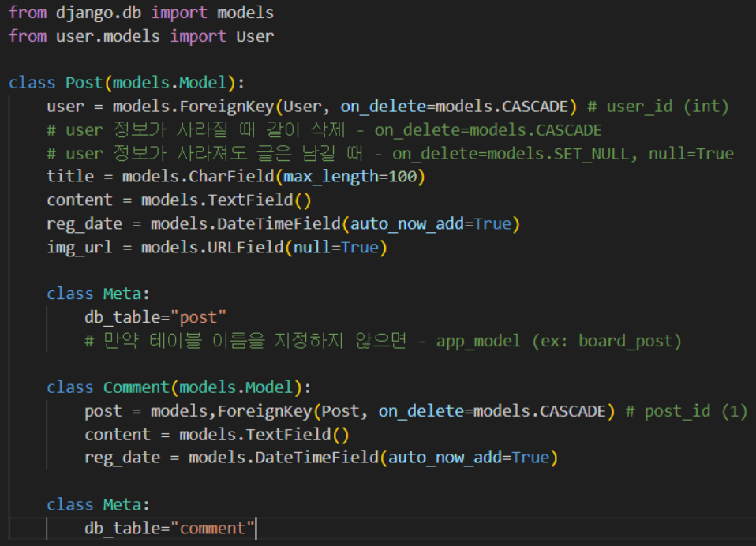The height and width of the screenshot is (546, 756).
Task: Click the string "comment" on the last line
Action: [212, 528]
